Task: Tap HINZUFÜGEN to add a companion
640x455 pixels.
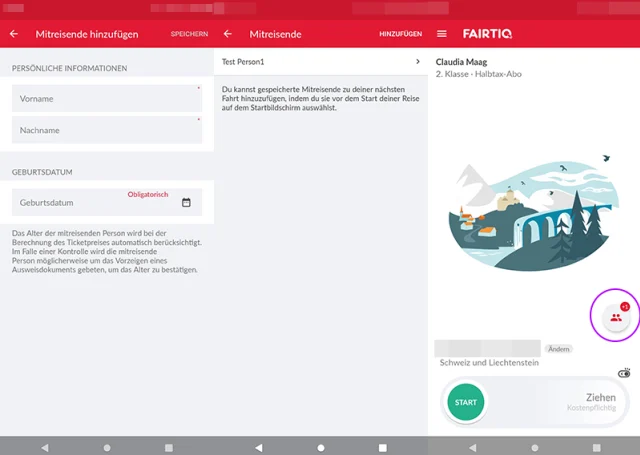Action: click(x=400, y=34)
